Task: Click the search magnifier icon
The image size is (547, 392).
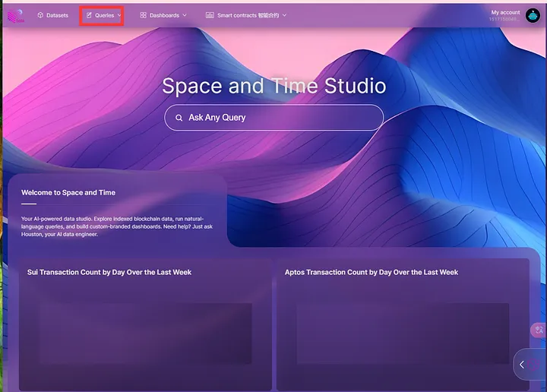Action: point(179,118)
